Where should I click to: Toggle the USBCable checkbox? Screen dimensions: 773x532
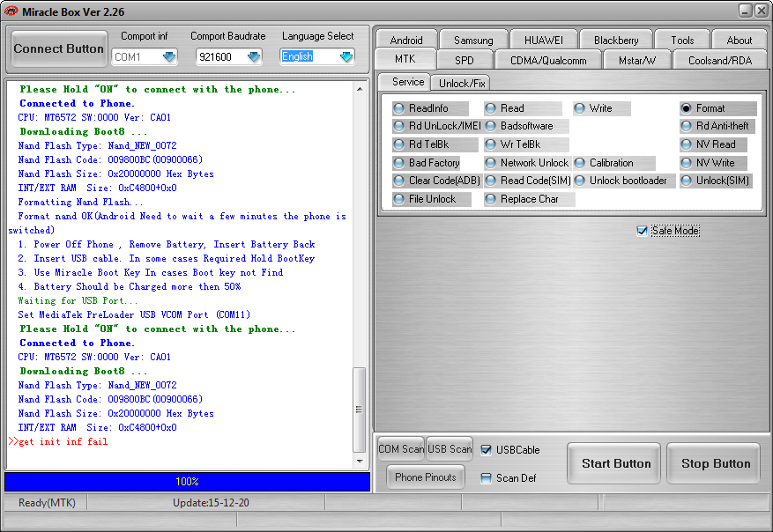(486, 450)
